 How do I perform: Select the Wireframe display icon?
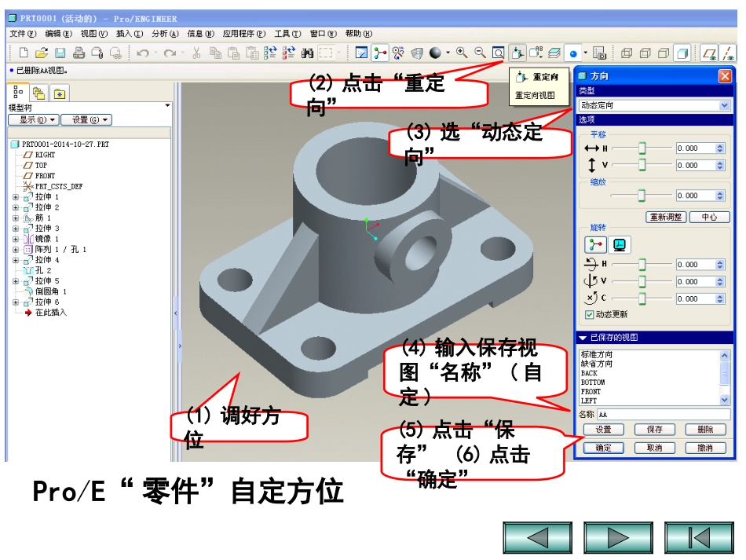click(x=627, y=53)
